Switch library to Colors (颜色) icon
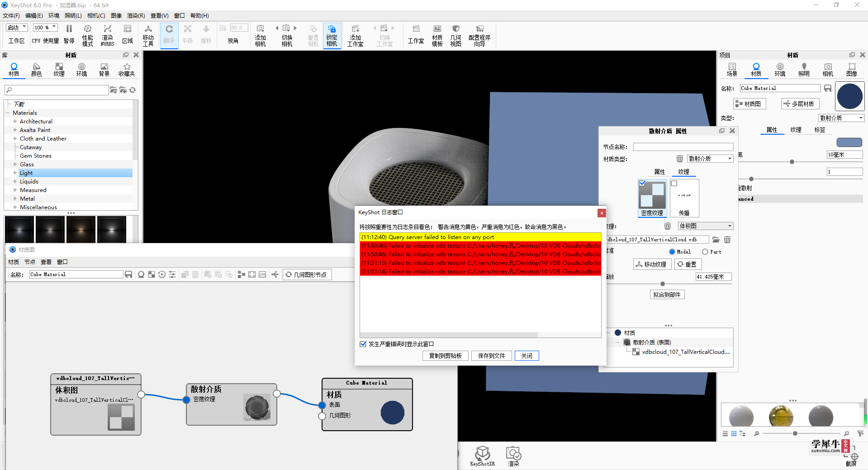This screenshot has height=470, width=868. [x=36, y=70]
